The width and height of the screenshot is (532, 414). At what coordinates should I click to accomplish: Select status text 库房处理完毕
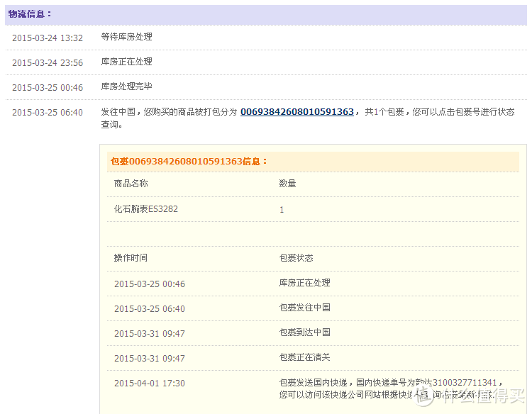126,86
